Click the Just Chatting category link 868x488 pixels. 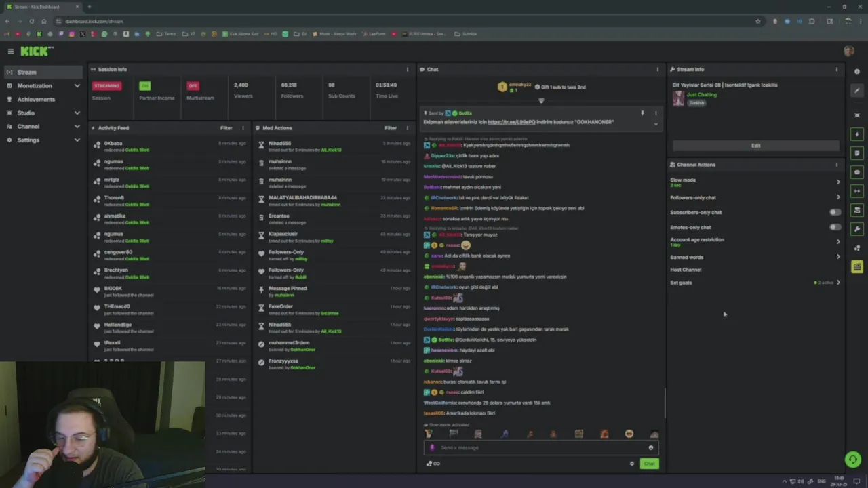[701, 95]
